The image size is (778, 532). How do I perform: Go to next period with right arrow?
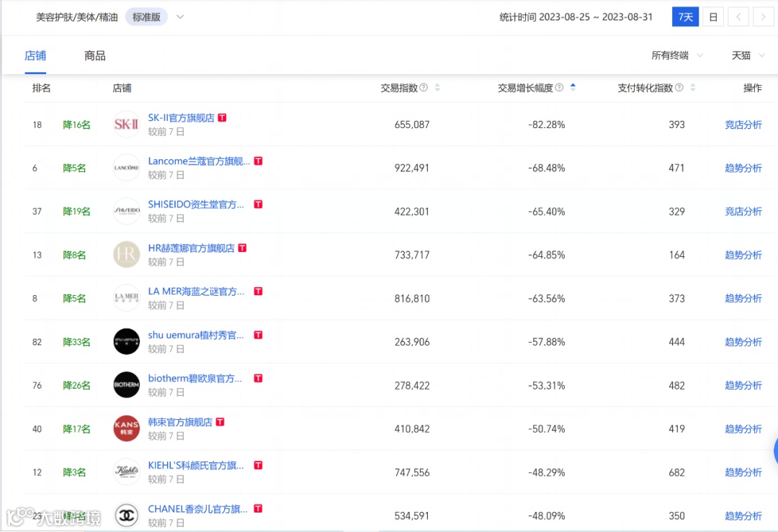pos(763,17)
